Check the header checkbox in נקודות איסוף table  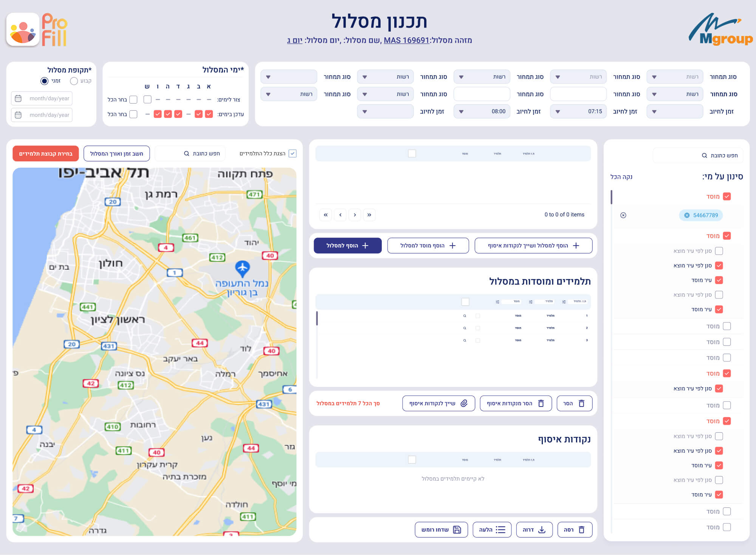[x=412, y=459]
